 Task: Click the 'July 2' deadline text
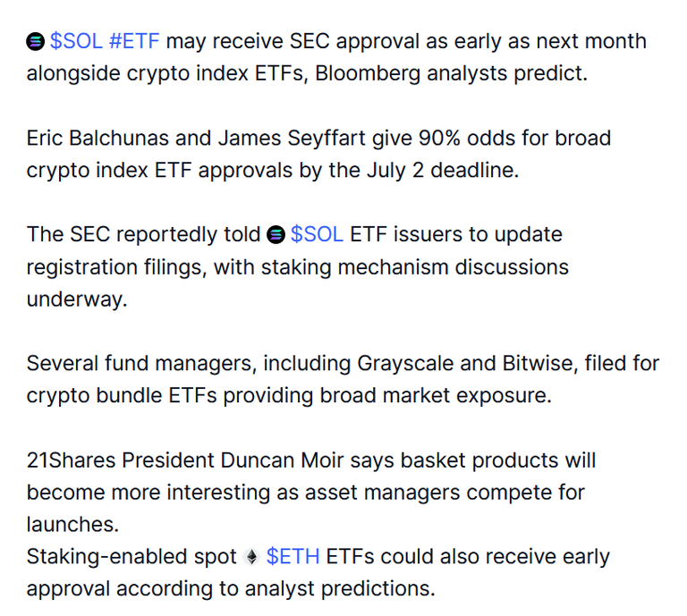(395, 170)
